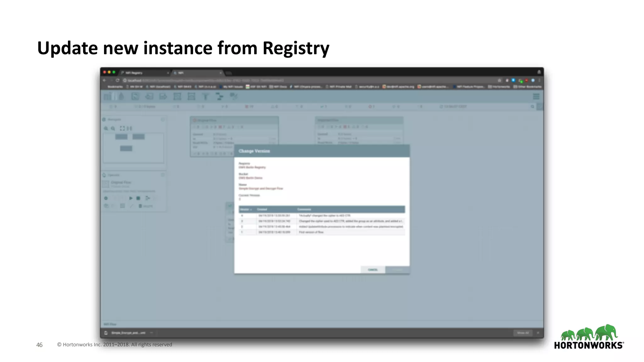Open the NiFi Docs bookmark

click(x=278, y=87)
